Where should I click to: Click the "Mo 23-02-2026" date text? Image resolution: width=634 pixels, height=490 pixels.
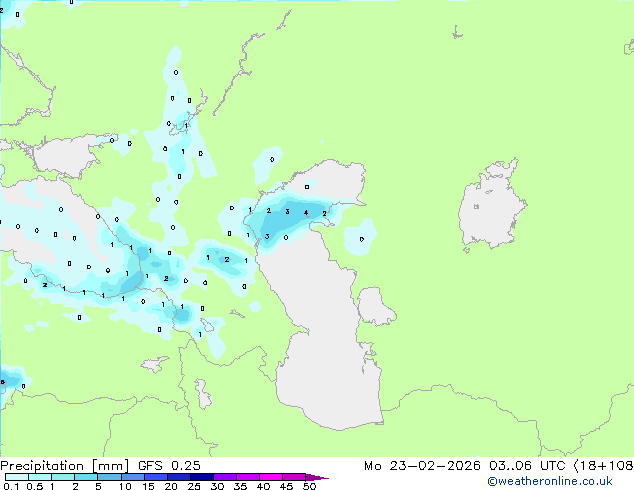click(422, 466)
